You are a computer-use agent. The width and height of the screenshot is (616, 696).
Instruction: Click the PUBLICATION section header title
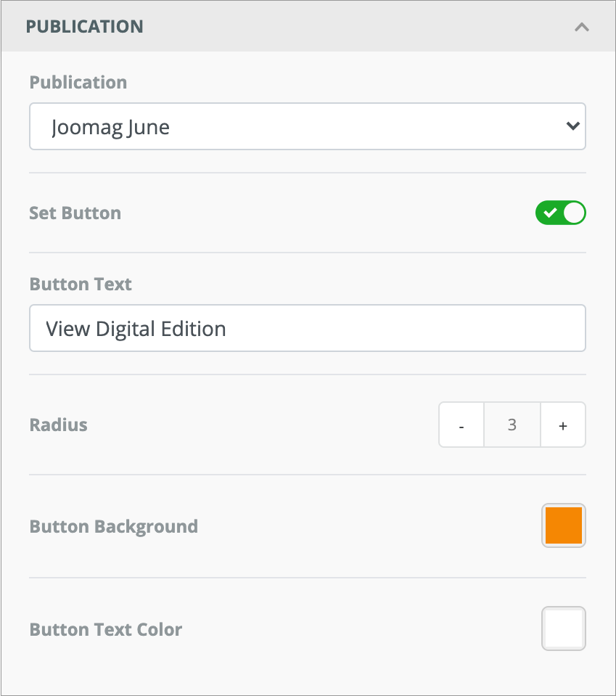pyautogui.click(x=84, y=27)
